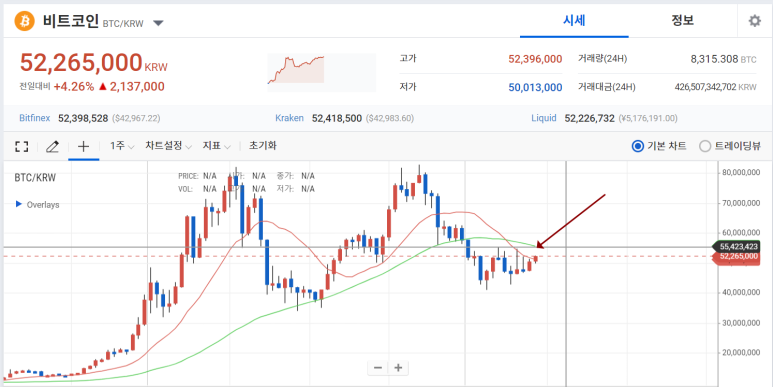773x387 pixels.
Task: Click the Bitfinex exchange link
Action: click(x=35, y=118)
